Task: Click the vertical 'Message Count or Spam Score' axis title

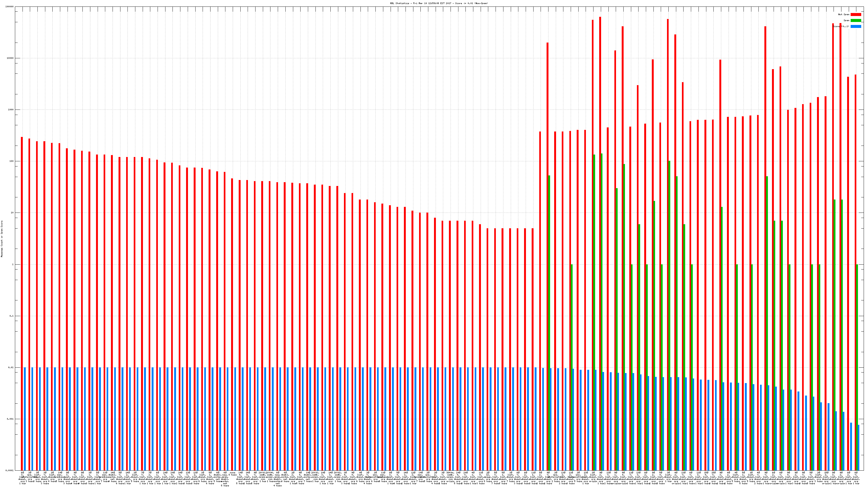Action: point(2,239)
